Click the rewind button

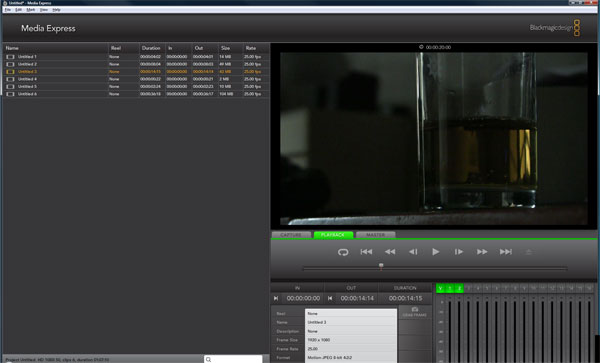click(390, 252)
